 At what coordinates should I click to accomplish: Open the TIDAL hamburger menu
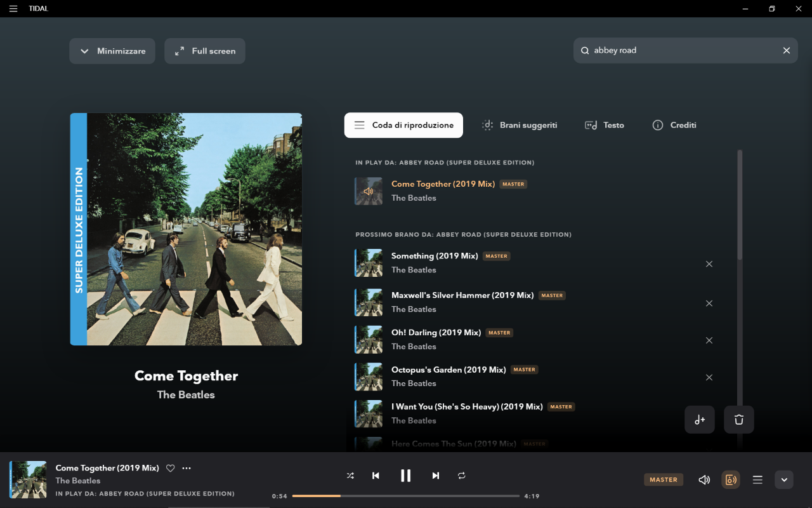13,9
